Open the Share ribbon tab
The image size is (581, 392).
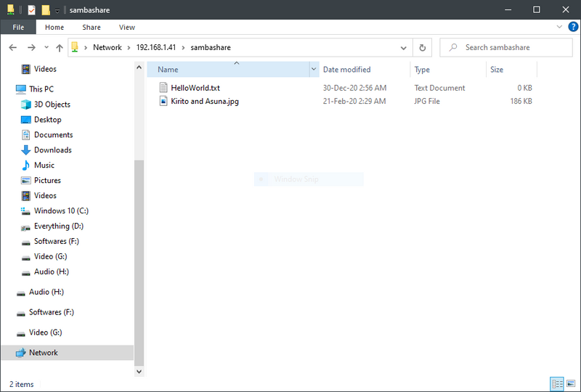click(92, 27)
